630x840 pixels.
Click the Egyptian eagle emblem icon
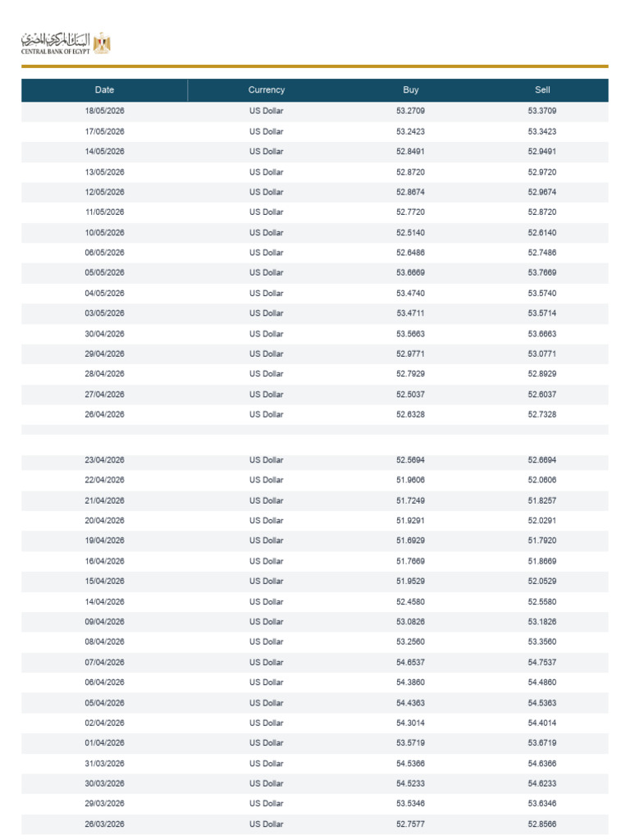102,43
